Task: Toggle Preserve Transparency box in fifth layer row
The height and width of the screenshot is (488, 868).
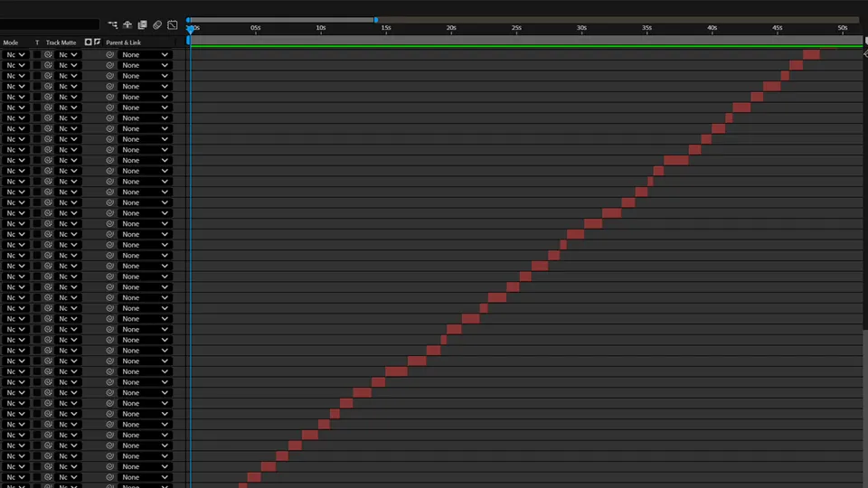Action: 37,97
